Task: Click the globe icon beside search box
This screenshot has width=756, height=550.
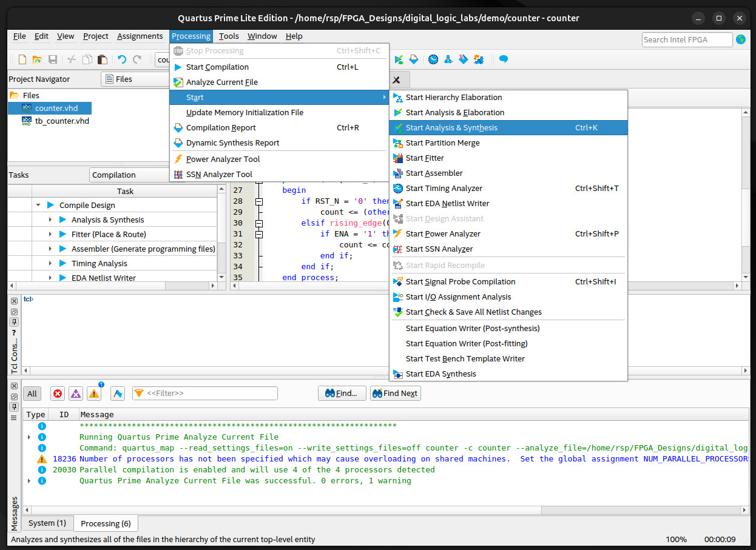Action: [741, 39]
